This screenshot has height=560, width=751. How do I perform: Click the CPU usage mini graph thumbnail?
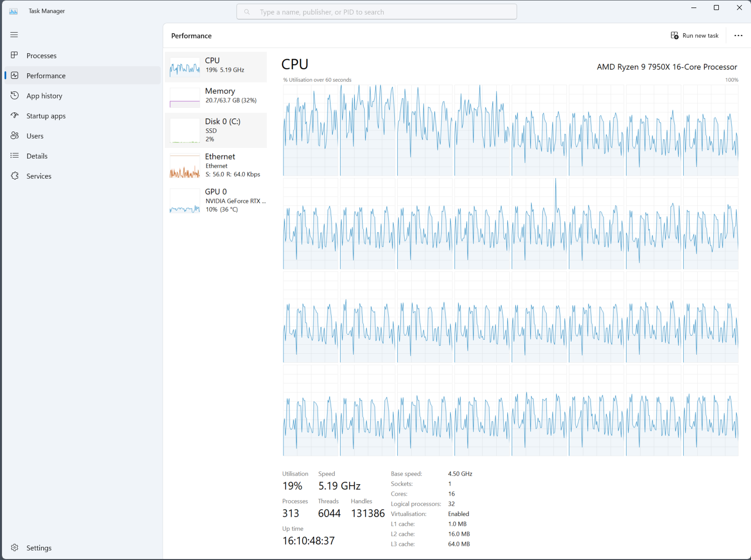click(x=185, y=67)
